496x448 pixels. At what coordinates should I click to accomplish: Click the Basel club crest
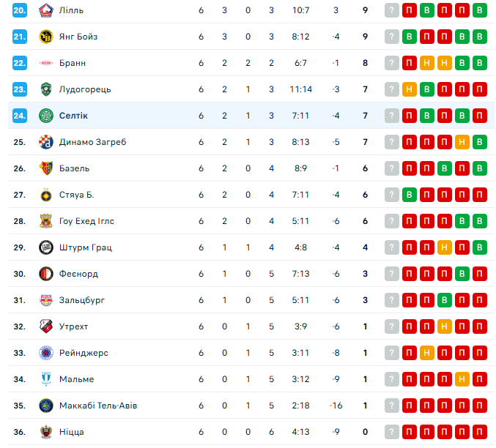(x=45, y=168)
